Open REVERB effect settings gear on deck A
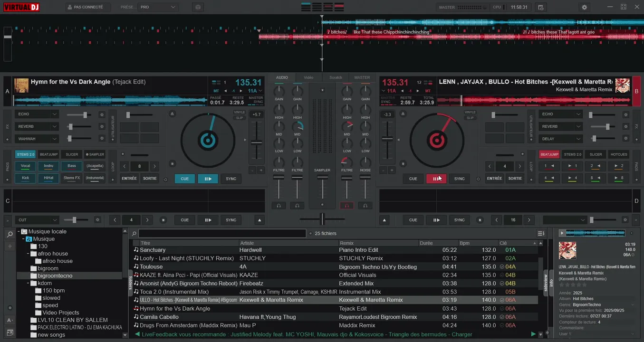Image resolution: width=644 pixels, height=342 pixels. [101, 126]
